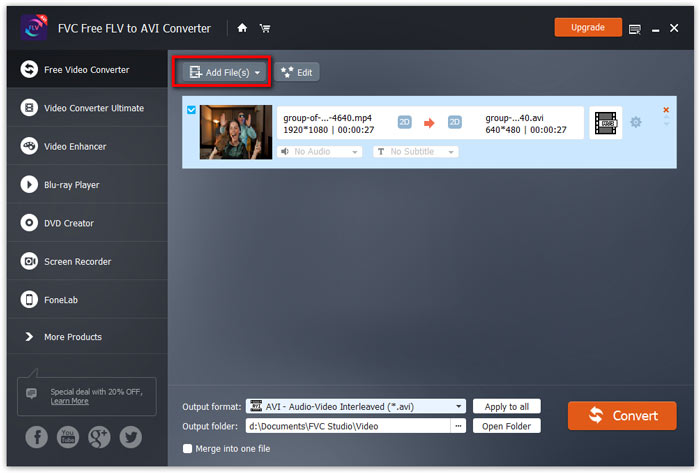Open the YouTube icon

pos(68,437)
